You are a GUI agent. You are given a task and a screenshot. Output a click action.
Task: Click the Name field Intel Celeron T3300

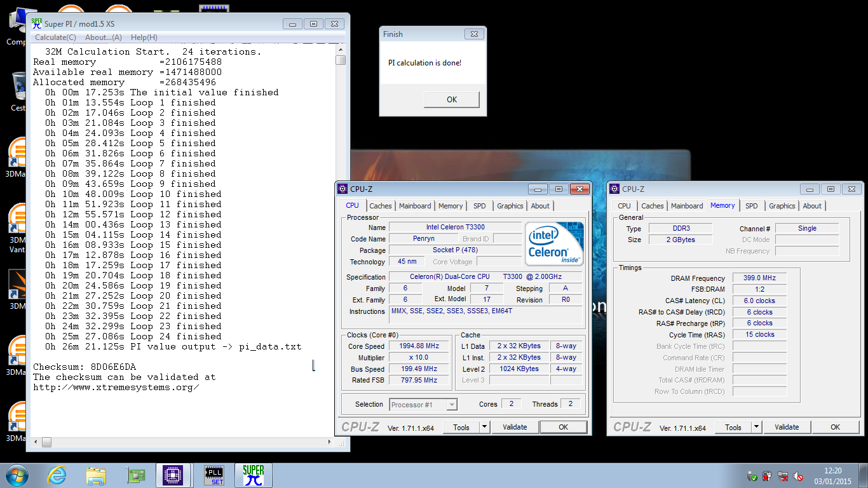[455, 227]
